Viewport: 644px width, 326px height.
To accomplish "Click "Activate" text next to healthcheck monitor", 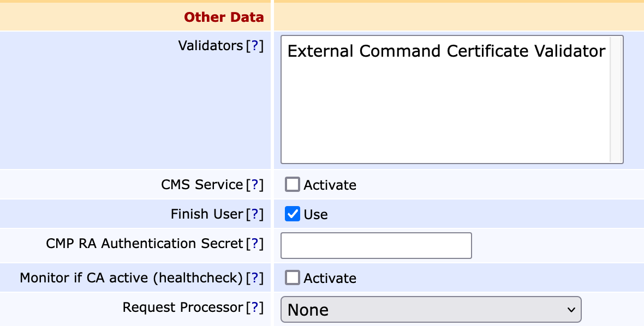I will (330, 279).
